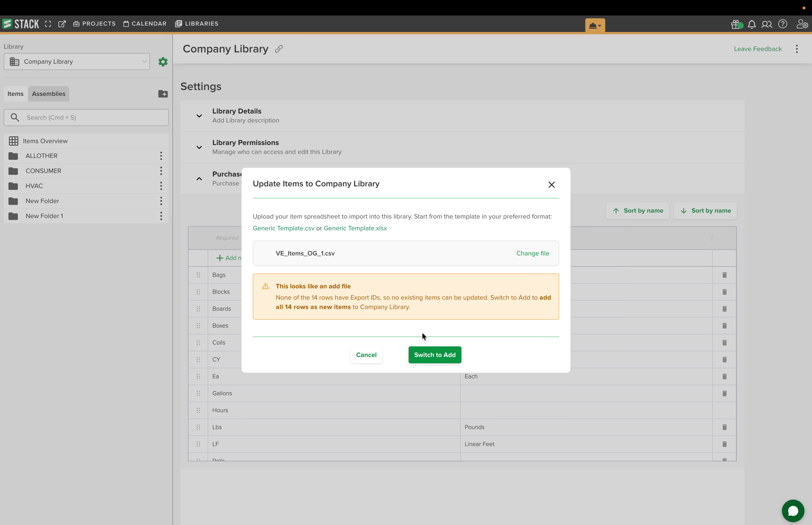Open notifications bell
Image resolution: width=812 pixels, height=525 pixels.
click(752, 24)
